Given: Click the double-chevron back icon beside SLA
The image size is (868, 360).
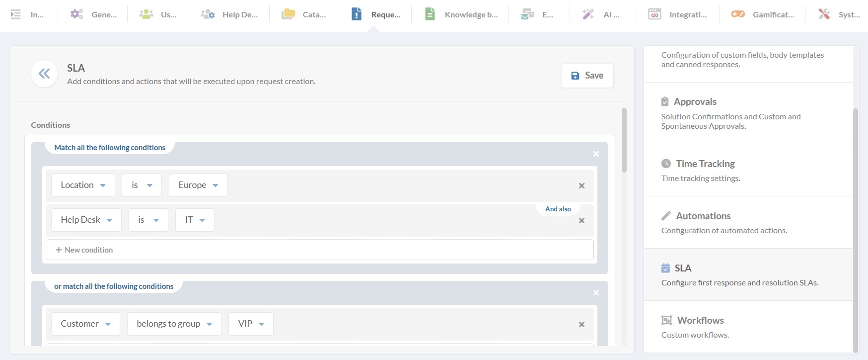Looking at the screenshot, I should [x=44, y=74].
